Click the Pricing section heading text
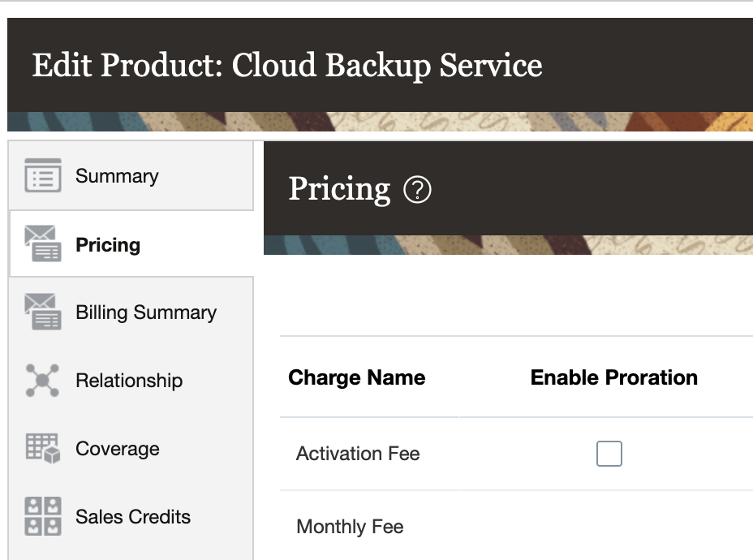This screenshot has height=560, width=753. 339,189
